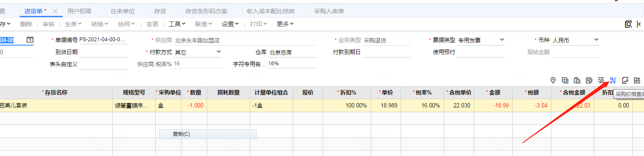
Task: Expand the 打印 dropdown menu
Action: pos(259,24)
